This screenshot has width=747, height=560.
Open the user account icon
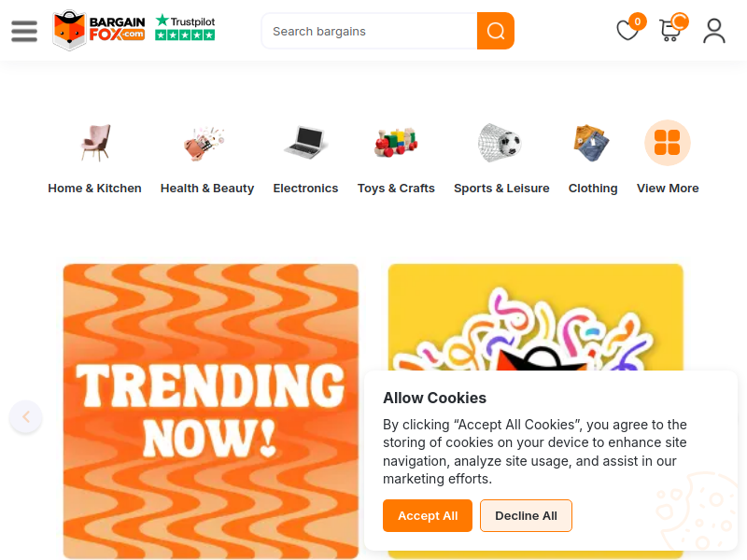713,31
